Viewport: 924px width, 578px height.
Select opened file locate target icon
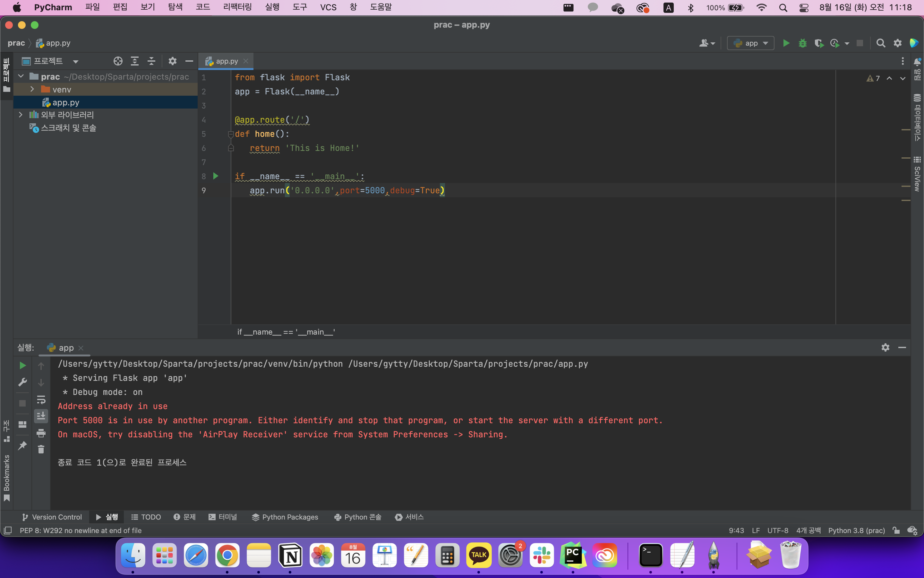point(118,61)
